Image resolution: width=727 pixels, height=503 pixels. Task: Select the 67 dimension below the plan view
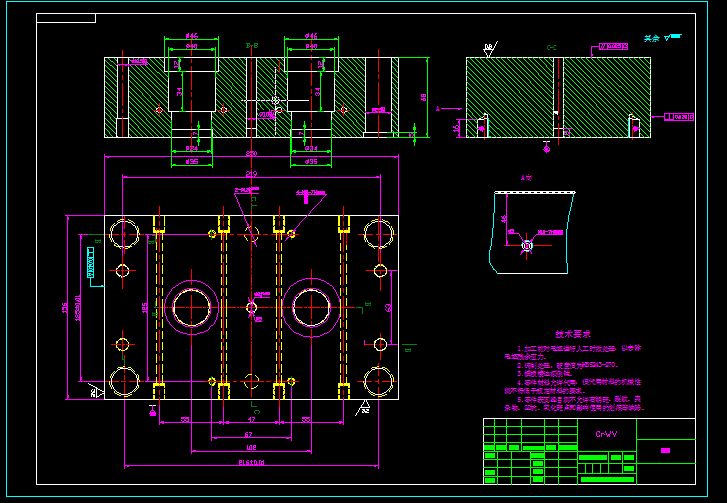tap(249, 435)
